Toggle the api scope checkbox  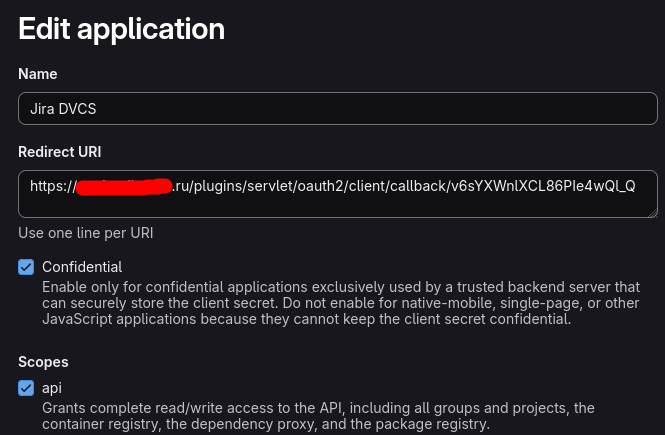(26, 388)
